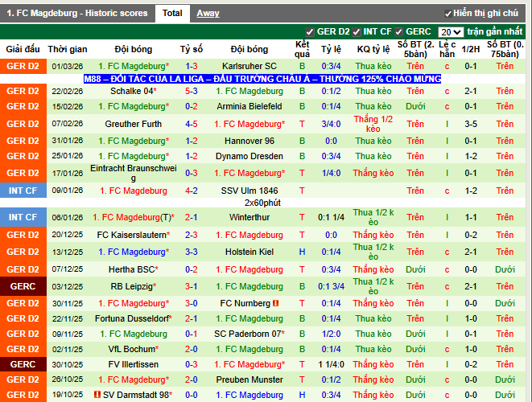532x402 pixels.
Task: Click the 1. FC Magdeburg Historic scores title
Action: [x=77, y=13]
